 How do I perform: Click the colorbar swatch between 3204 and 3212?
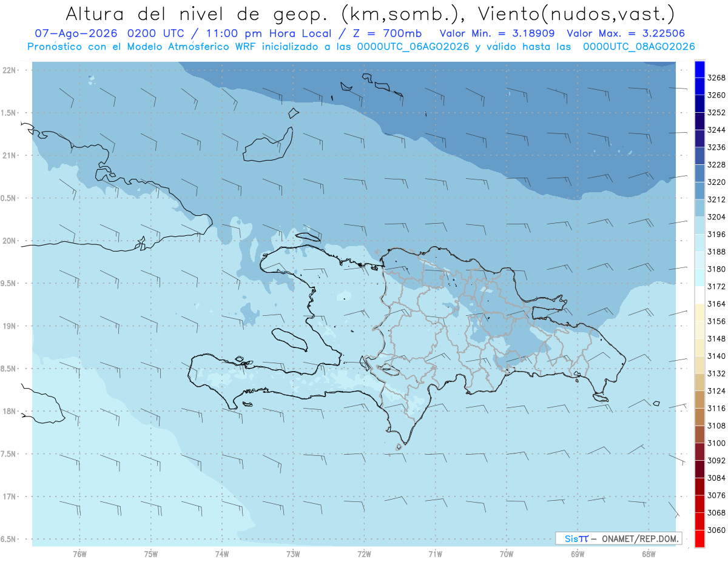click(x=699, y=208)
